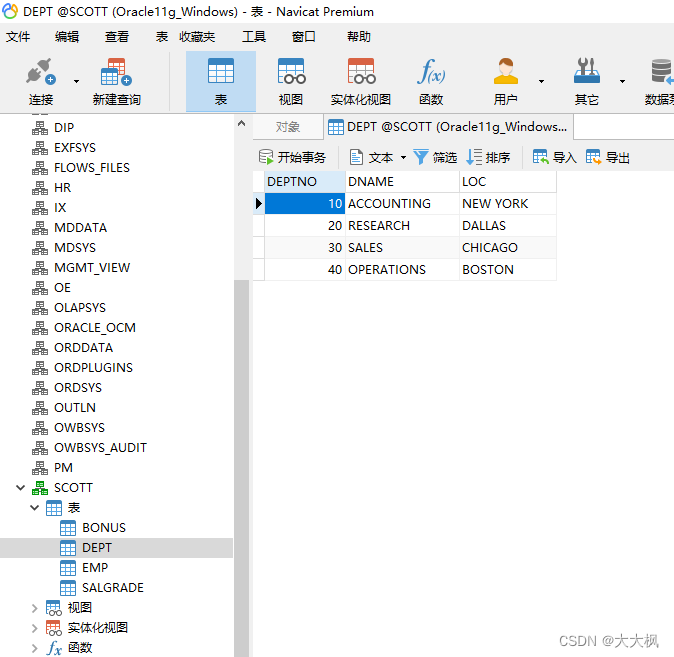Select the OWBSYS_AUDIT schema
The image size is (674, 657).
point(100,448)
